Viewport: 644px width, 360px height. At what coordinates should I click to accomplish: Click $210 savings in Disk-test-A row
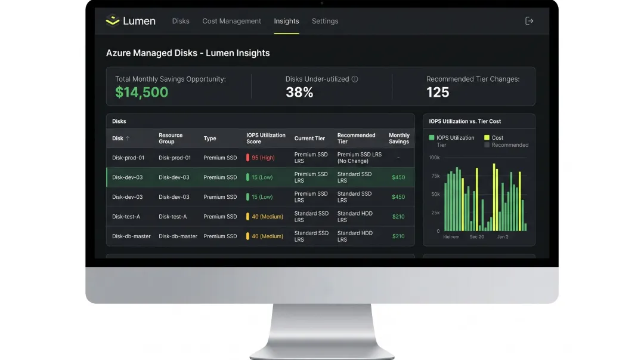coord(398,216)
